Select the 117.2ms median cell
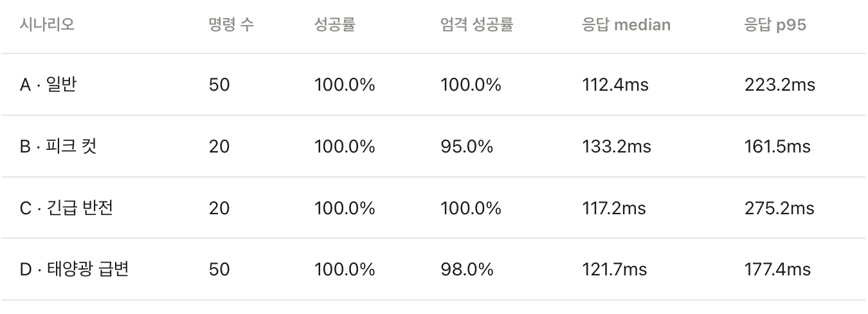This screenshot has width=868, height=314. coord(614,208)
